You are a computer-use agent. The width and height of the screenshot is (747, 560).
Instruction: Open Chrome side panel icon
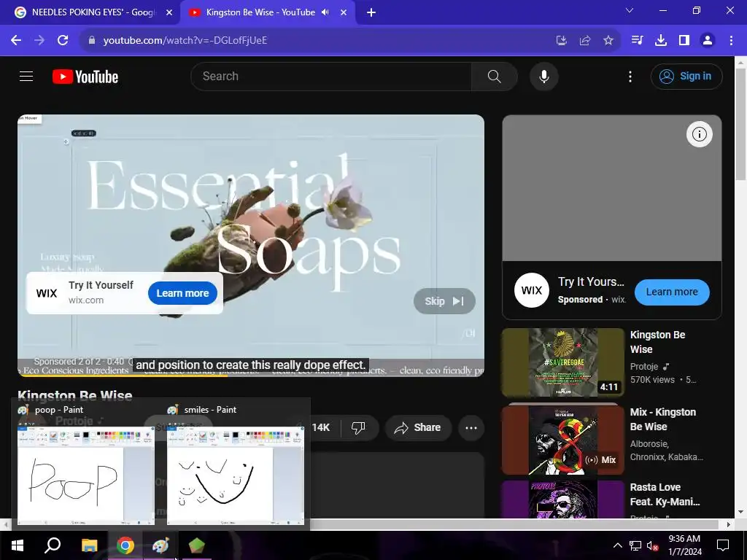[684, 41]
